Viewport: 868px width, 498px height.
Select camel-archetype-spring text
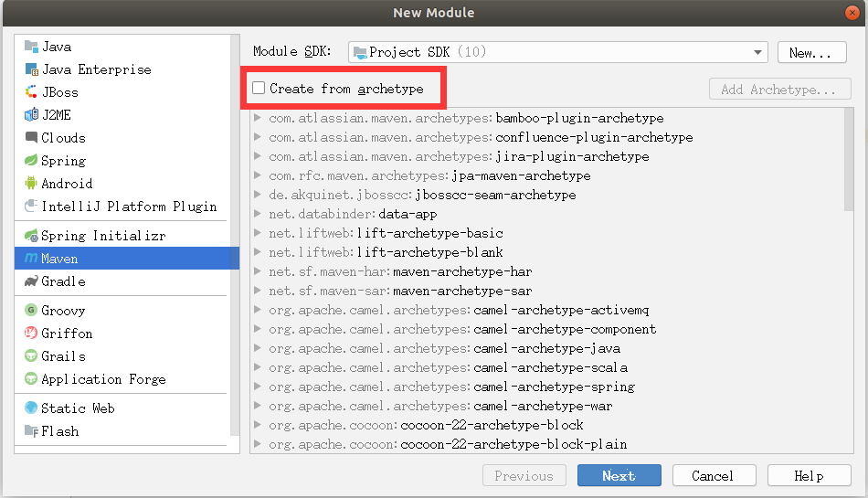554,387
